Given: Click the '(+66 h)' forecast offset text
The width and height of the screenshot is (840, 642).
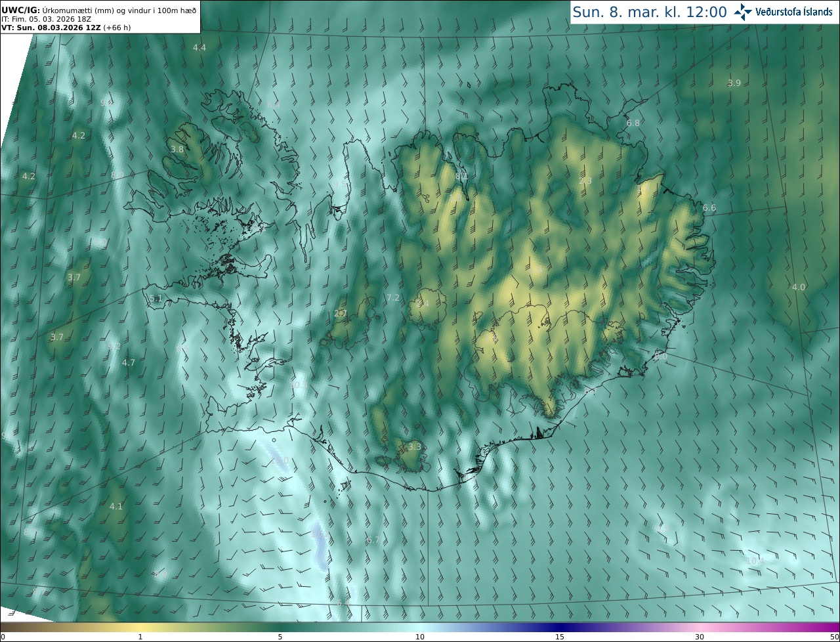Looking at the screenshot, I should pyautogui.click(x=117, y=28).
